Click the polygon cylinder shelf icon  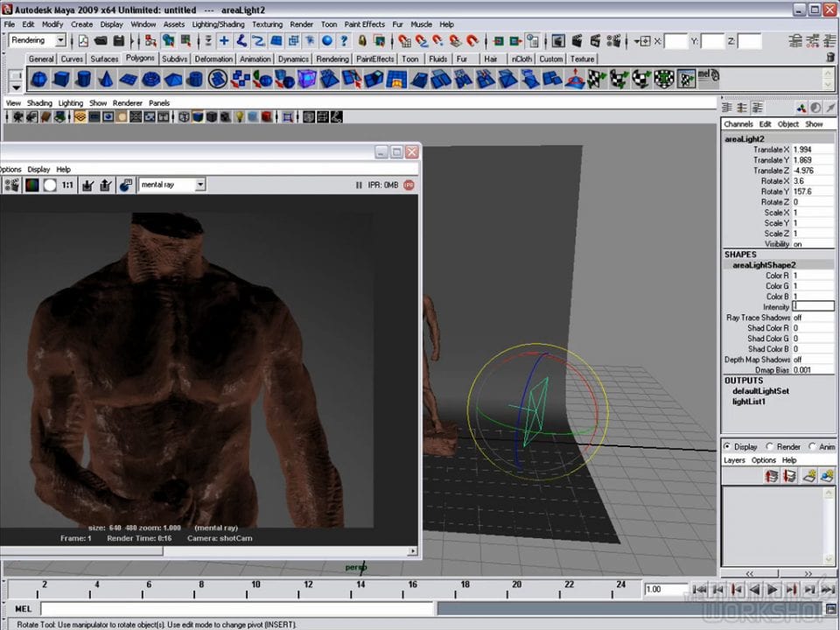click(x=83, y=80)
